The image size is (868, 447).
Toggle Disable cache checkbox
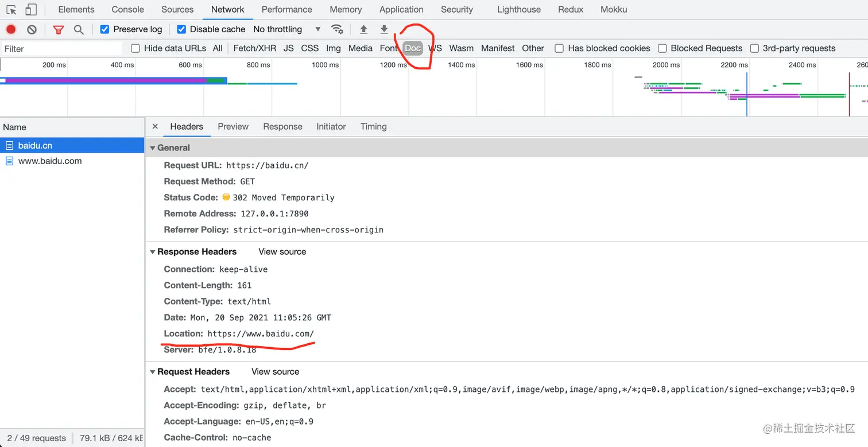(181, 29)
